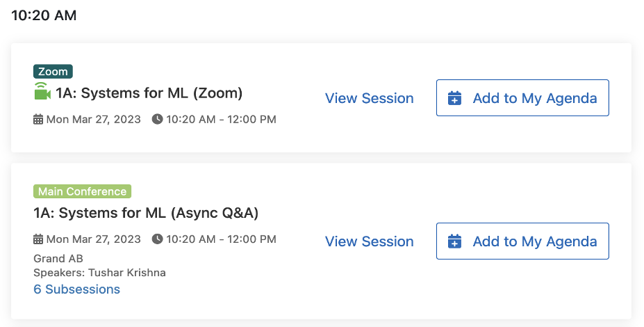Click the title 1A: Systems for ML (Zoom)
Image resolution: width=644 pixels, height=327 pixels.
click(x=149, y=93)
